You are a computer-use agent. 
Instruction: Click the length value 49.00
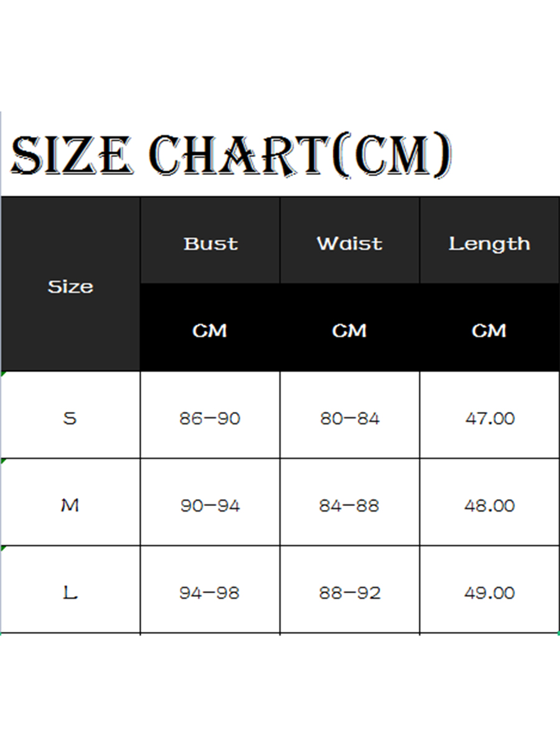point(490,593)
